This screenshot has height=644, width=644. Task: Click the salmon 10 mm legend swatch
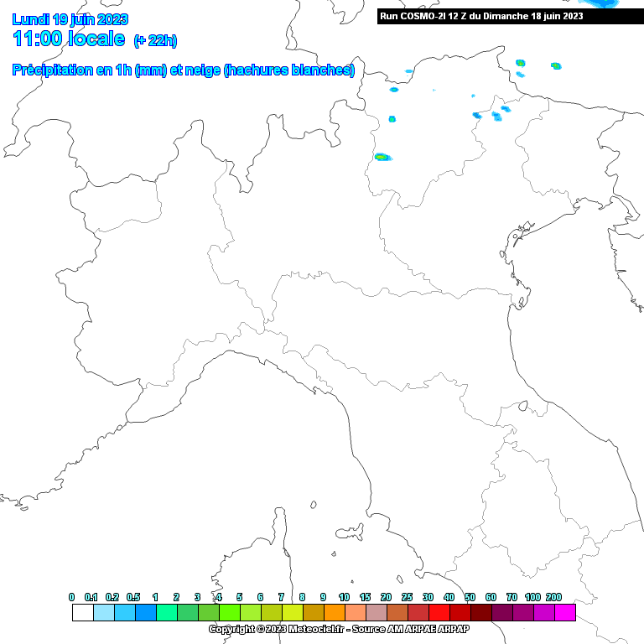click(356, 612)
